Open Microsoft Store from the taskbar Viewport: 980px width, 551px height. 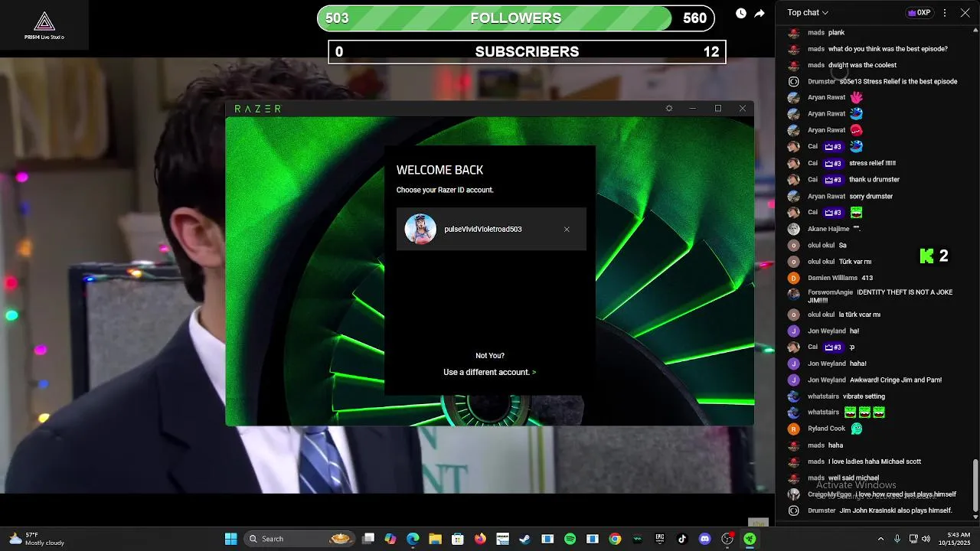click(458, 539)
